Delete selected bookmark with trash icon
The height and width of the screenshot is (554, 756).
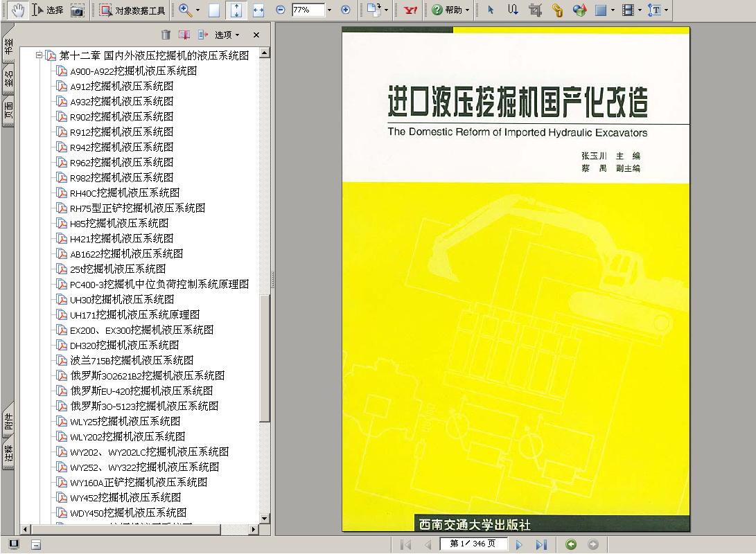[166, 35]
